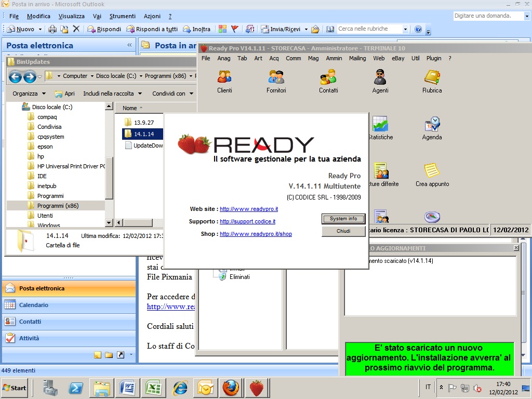Open the http://www.readypro.it link

[x=249, y=209]
